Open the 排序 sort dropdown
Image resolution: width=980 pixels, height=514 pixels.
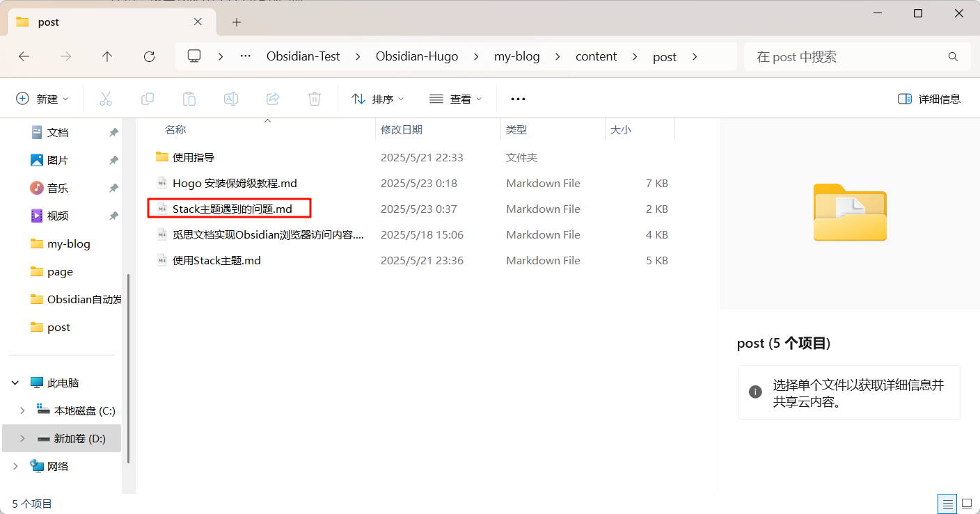(x=378, y=99)
